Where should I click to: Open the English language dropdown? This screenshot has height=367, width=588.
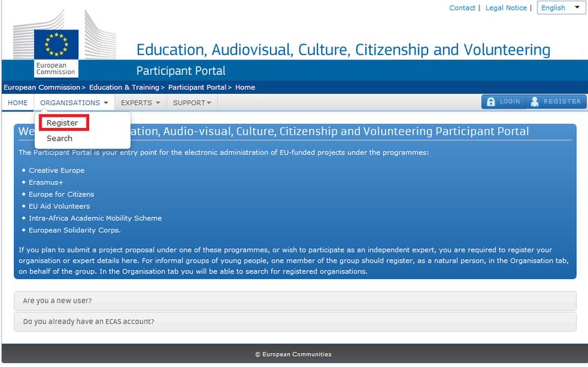click(x=561, y=8)
